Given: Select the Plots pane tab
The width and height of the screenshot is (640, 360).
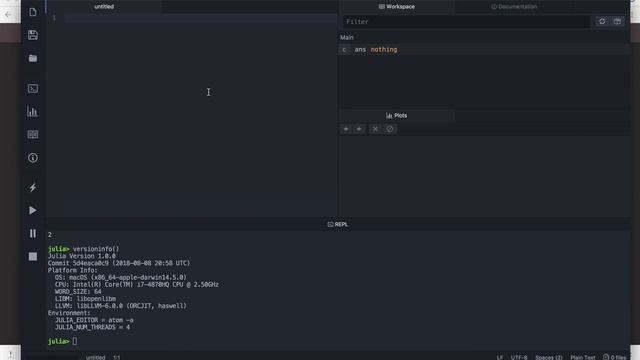Looking at the screenshot, I should [x=397, y=116].
